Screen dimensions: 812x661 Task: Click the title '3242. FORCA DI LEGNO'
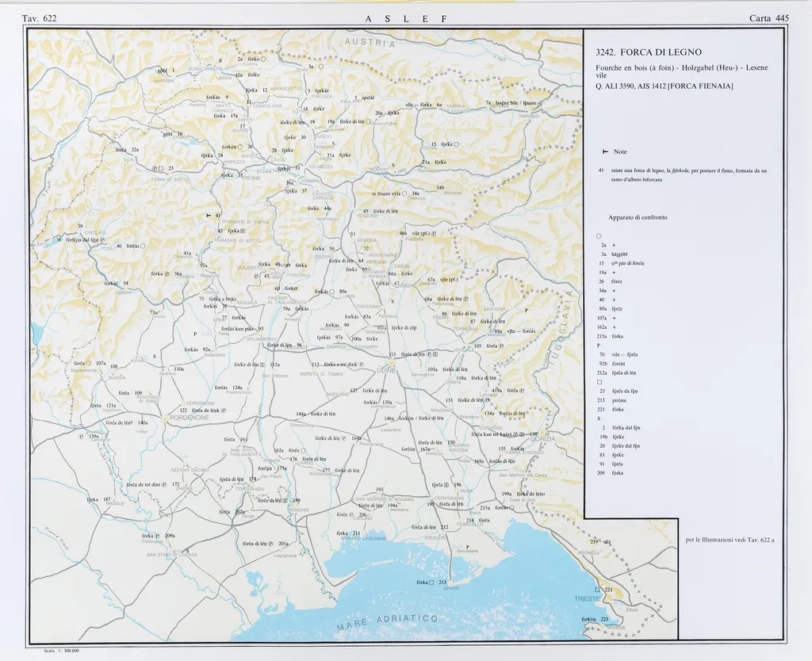click(649, 52)
